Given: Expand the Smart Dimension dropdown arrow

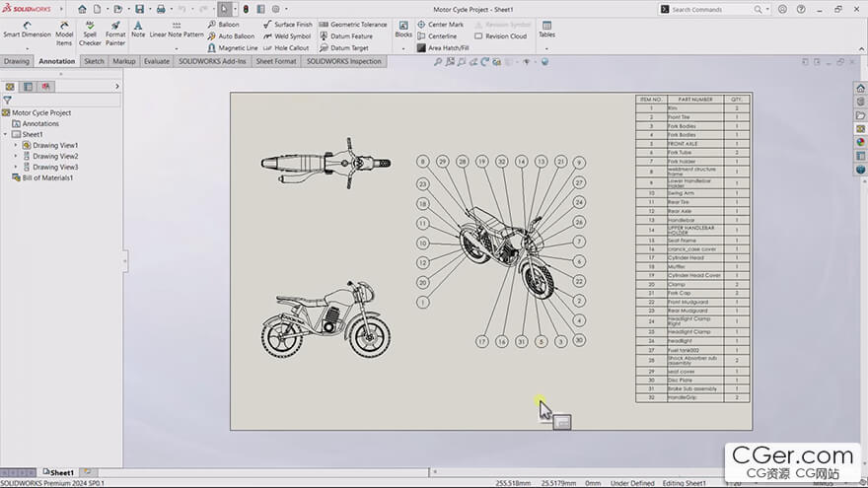Looking at the screenshot, I should tap(27, 48).
